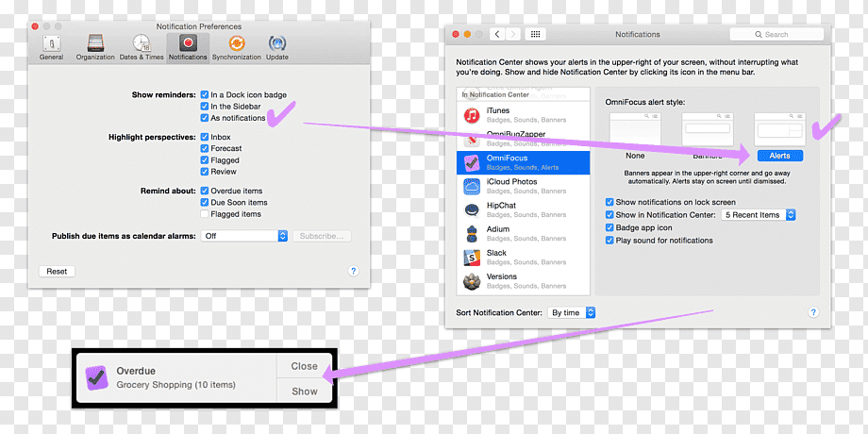Uncheck Forecast perspective highlight
Image resolution: width=868 pixels, height=434 pixels.
[x=205, y=148]
